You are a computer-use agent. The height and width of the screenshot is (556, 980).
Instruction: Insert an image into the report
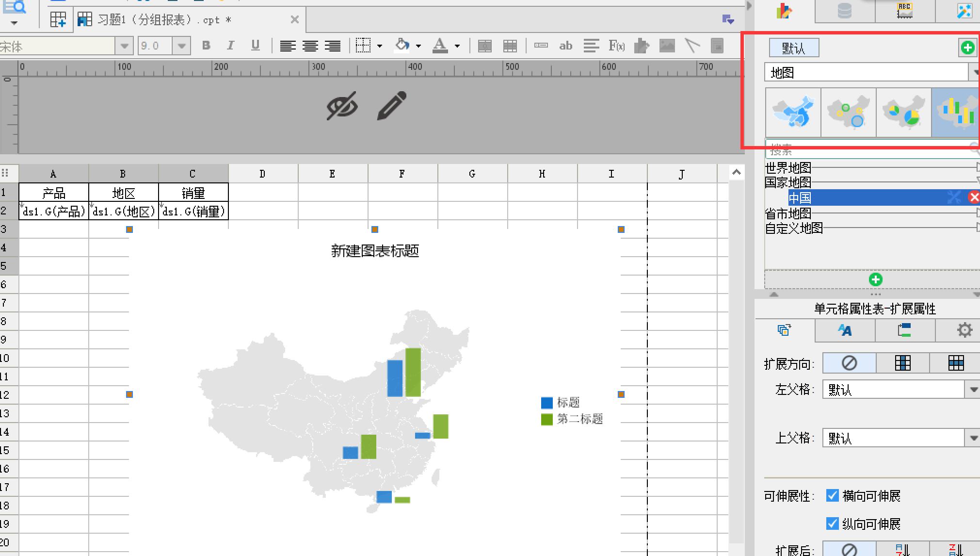click(x=667, y=46)
